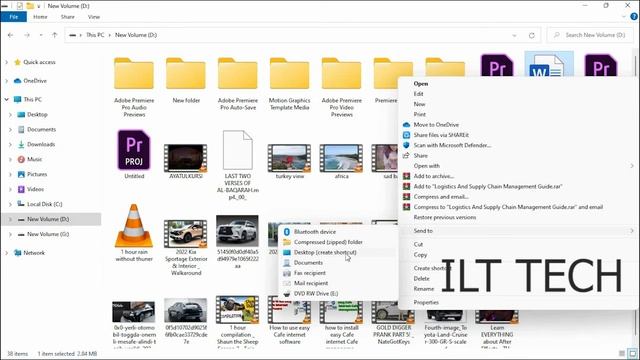
Task: Go back with the Back arrow
Action: [x=11, y=35]
